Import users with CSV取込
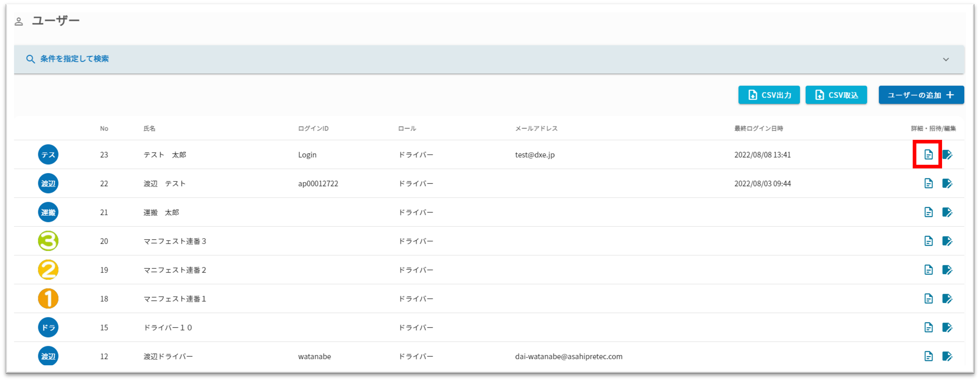This screenshot has width=980, height=381. [836, 95]
